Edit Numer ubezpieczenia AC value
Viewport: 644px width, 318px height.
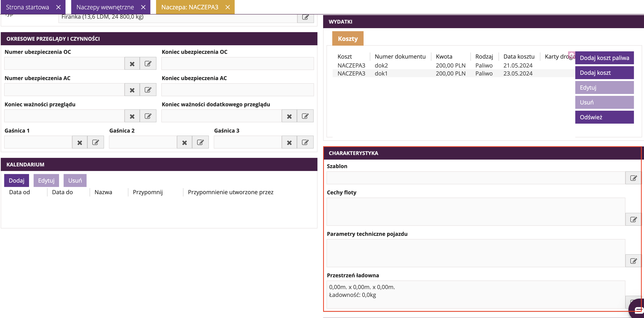[x=148, y=90]
